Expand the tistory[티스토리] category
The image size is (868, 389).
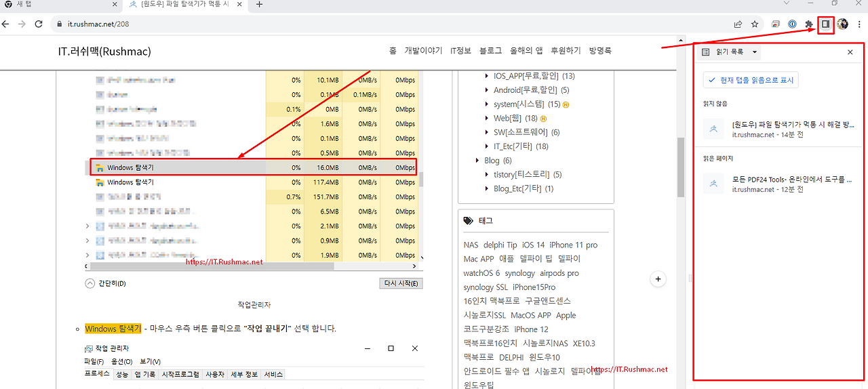(487, 175)
